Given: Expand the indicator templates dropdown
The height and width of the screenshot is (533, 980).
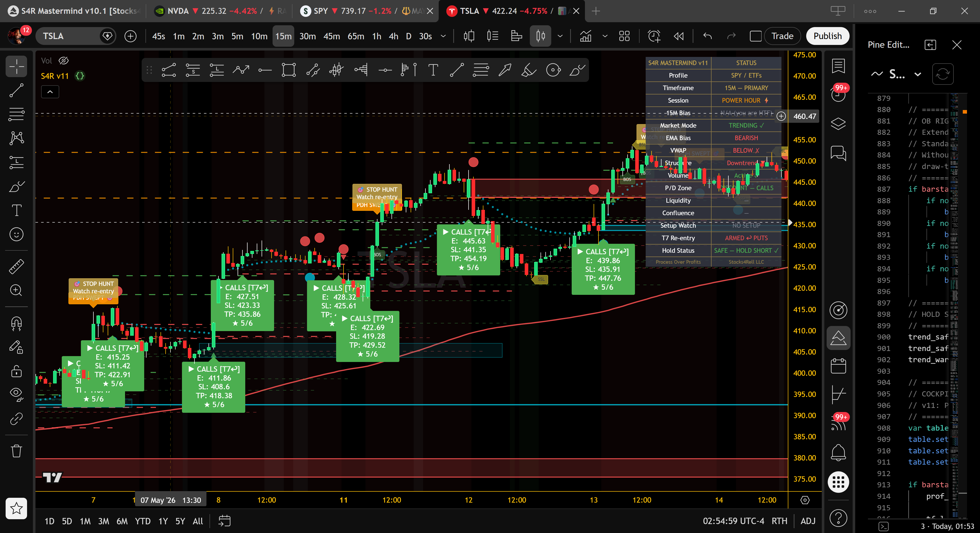Looking at the screenshot, I should coord(605,36).
